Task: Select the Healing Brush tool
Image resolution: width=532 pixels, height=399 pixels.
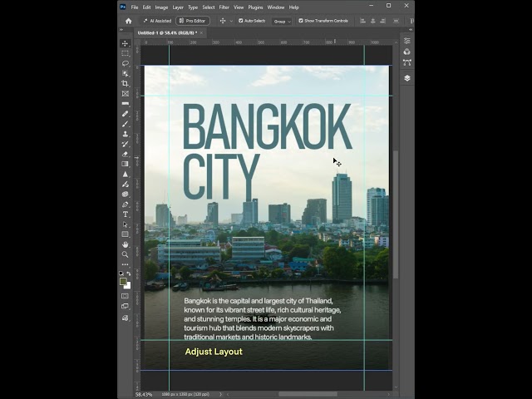Action: click(126, 114)
